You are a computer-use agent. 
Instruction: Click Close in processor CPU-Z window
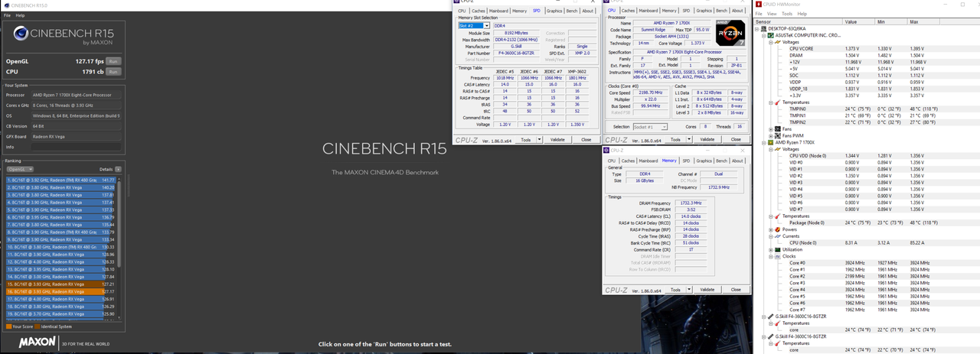tap(736, 140)
